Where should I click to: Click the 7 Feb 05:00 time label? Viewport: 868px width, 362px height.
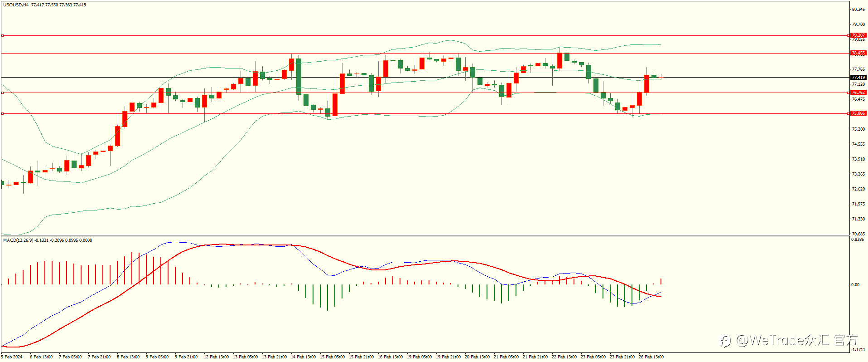click(70, 357)
